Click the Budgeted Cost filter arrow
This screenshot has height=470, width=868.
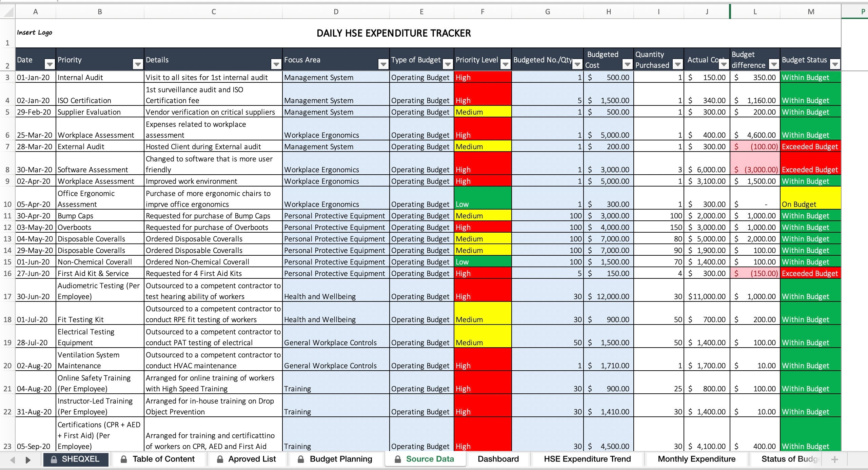point(627,64)
